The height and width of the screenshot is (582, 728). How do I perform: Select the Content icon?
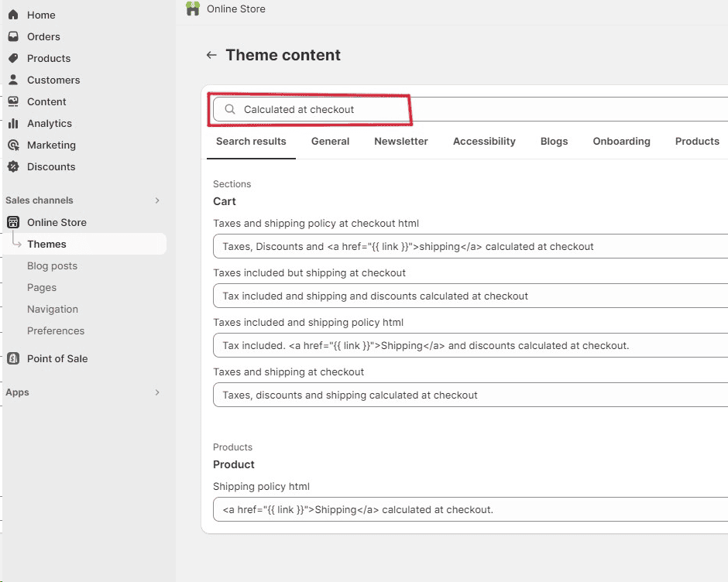pyautogui.click(x=12, y=101)
